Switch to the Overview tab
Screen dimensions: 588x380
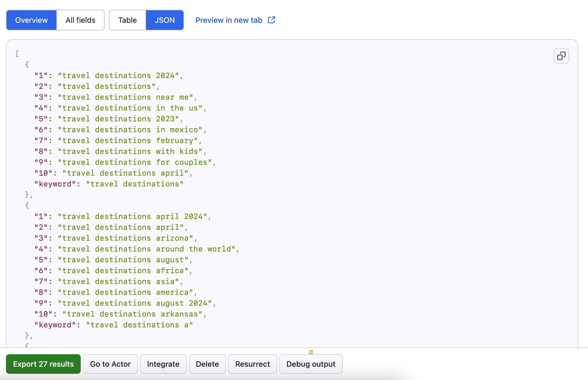click(31, 20)
